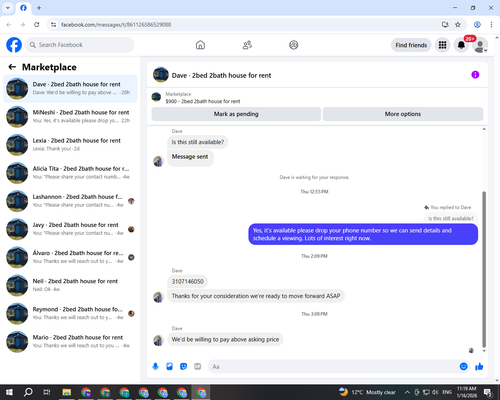Record a voice clip with microphone
Image resolution: width=500 pixels, height=400 pixels.
pos(155,367)
